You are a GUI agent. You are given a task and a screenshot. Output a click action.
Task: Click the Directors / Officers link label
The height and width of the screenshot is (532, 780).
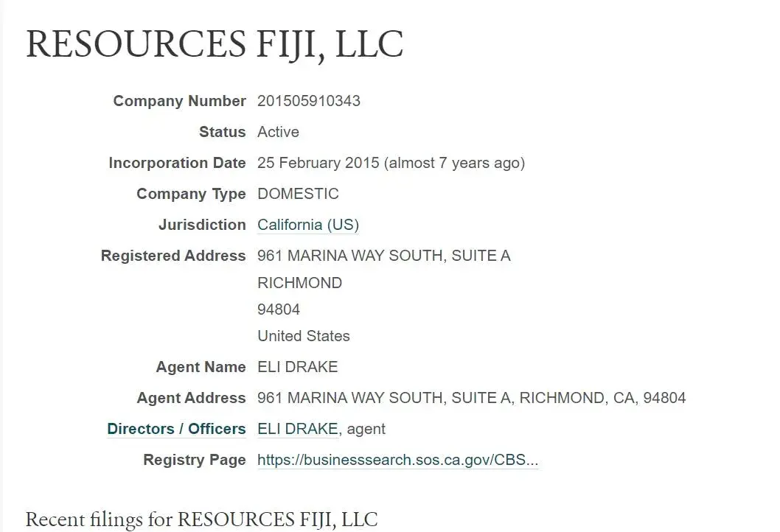click(x=176, y=429)
